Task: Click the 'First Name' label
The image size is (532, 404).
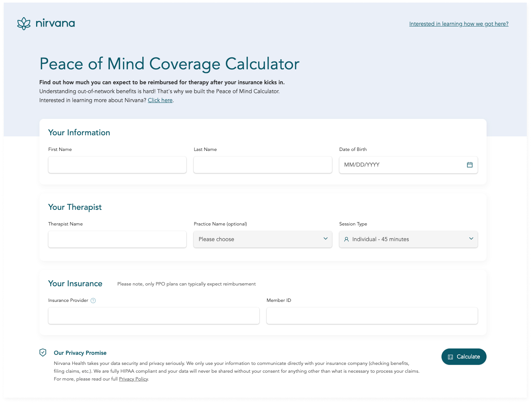Action: tap(60, 149)
